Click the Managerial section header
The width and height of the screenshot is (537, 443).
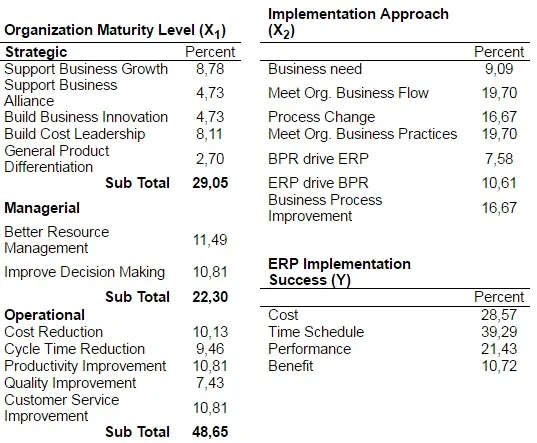[42, 208]
